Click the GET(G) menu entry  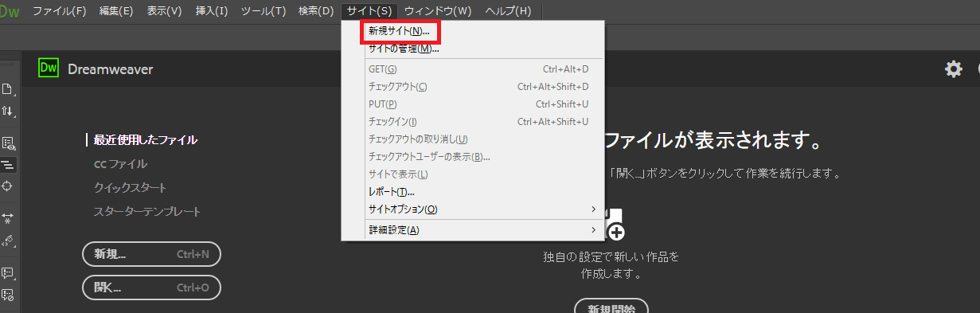coord(473,69)
